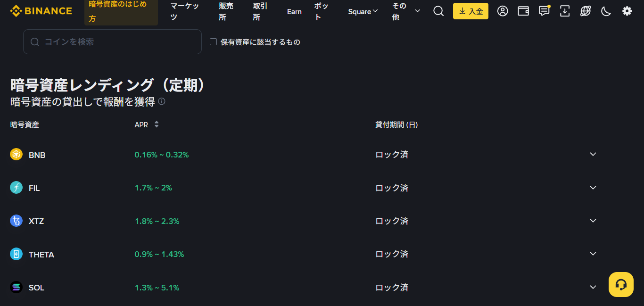Click the 暗号資産のはじめ方 link
The width and height of the screenshot is (644, 306).
pos(121,12)
